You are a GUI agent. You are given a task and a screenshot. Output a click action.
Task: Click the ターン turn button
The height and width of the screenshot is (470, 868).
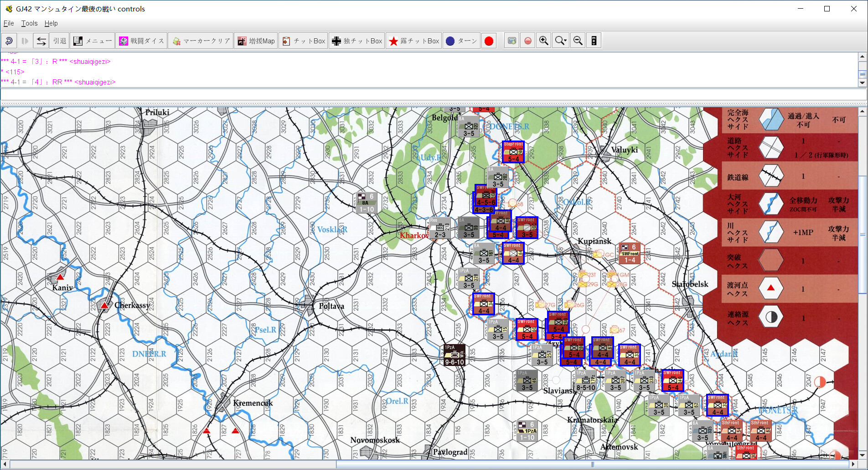coord(461,41)
